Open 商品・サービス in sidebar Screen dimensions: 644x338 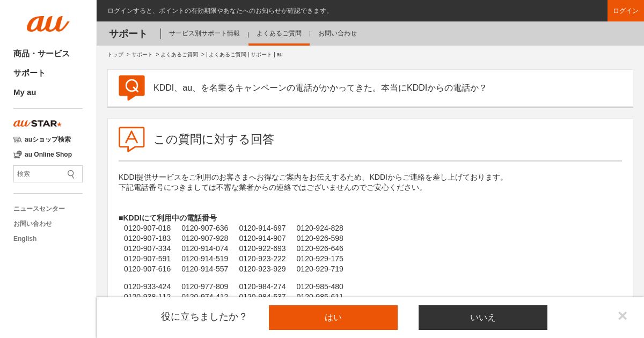pyautogui.click(x=41, y=54)
